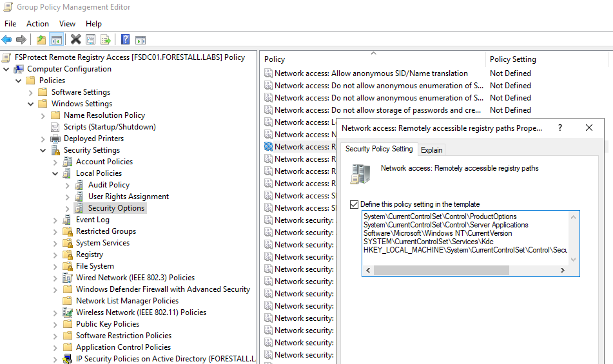Expand the Audit Policy node
613x364 pixels.
coord(68,185)
